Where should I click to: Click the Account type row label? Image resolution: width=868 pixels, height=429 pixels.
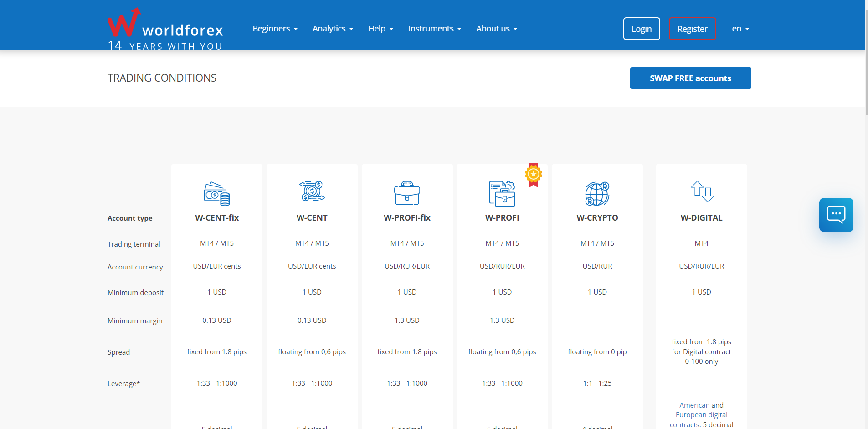click(130, 218)
